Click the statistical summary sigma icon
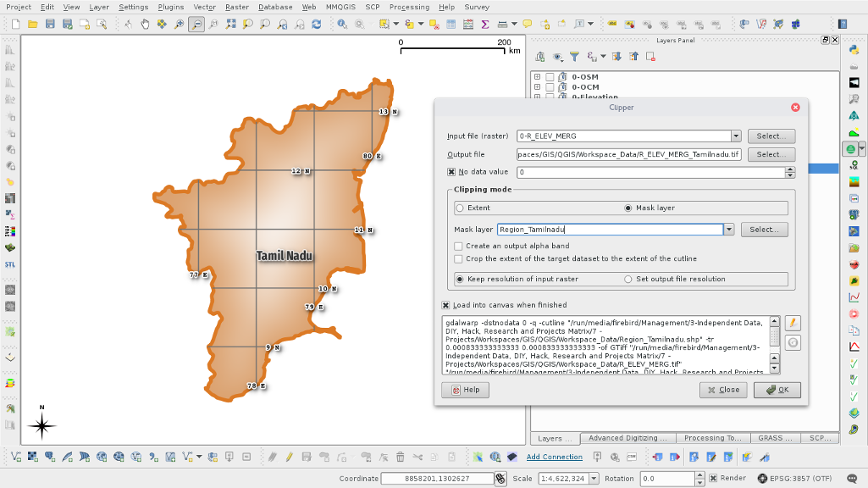Image resolution: width=868 pixels, height=488 pixels. tap(485, 25)
